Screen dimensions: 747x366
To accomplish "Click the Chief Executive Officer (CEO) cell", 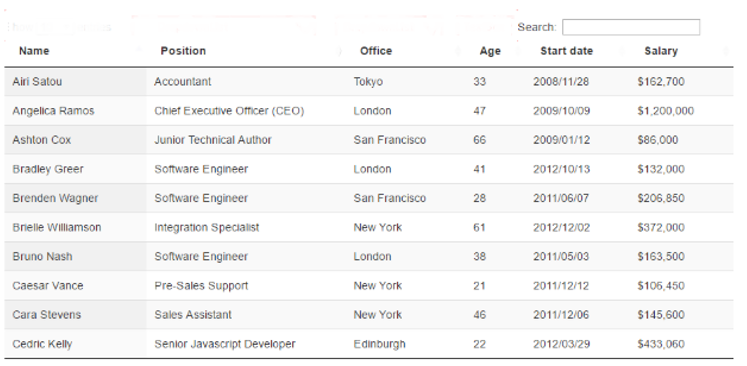I will point(229,111).
